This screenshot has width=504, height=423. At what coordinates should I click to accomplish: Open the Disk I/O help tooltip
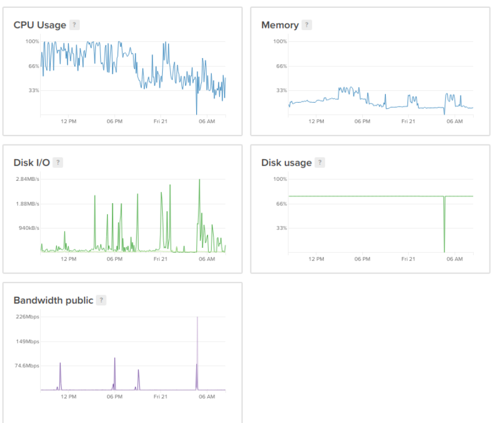point(59,163)
